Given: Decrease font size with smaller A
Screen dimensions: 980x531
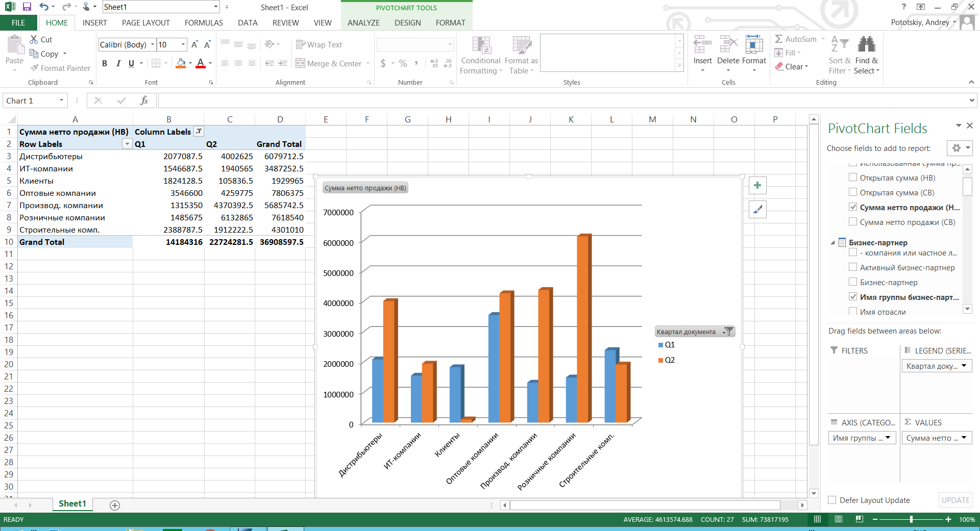Looking at the screenshot, I should tap(207, 45).
